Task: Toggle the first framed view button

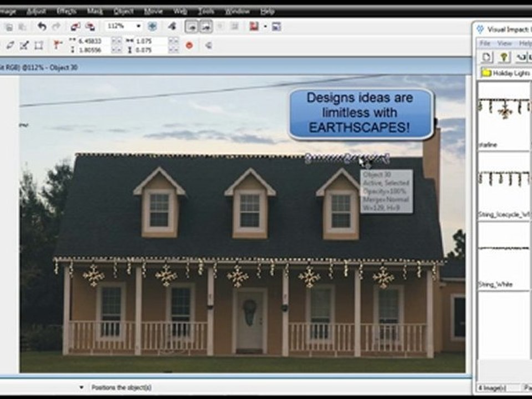Action: point(191,27)
